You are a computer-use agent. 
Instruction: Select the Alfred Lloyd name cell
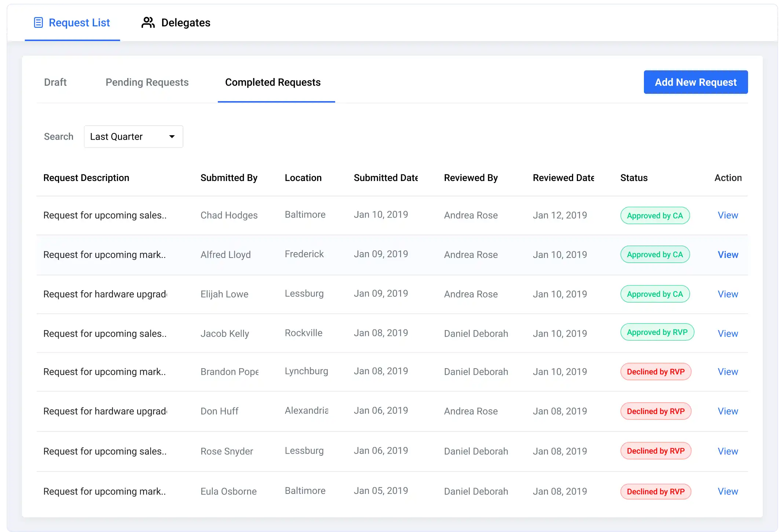226,255
